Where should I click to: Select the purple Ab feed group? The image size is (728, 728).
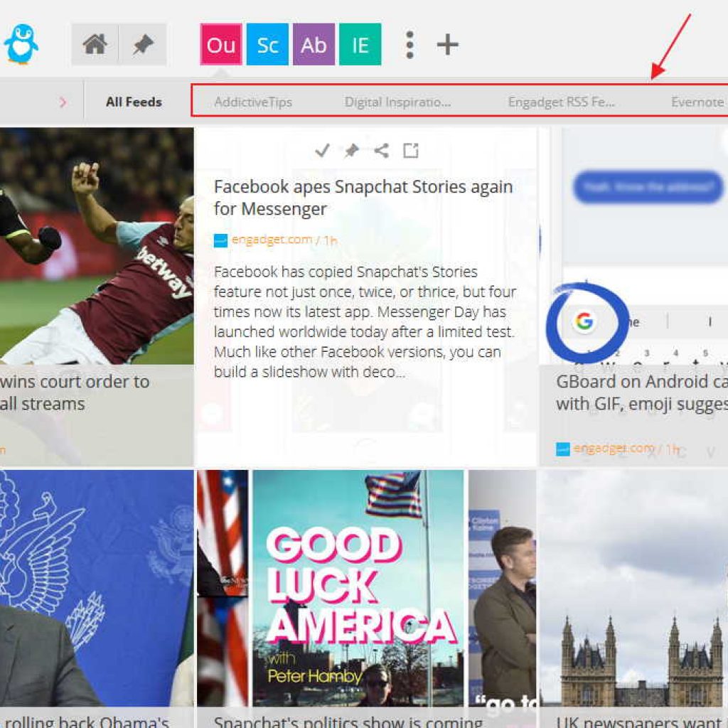click(x=314, y=45)
